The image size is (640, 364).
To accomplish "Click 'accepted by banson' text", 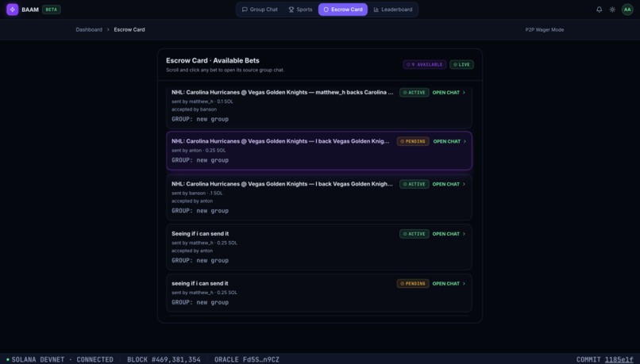I will (194, 109).
